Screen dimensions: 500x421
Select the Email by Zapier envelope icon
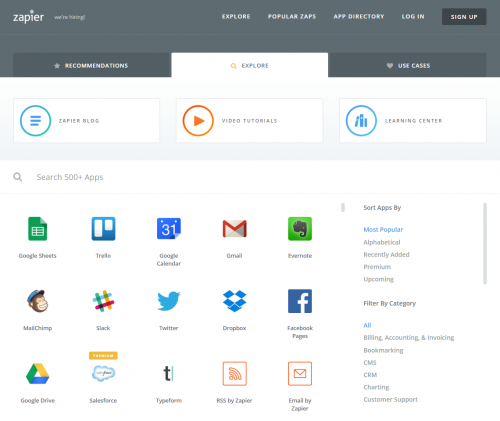tap(300, 374)
